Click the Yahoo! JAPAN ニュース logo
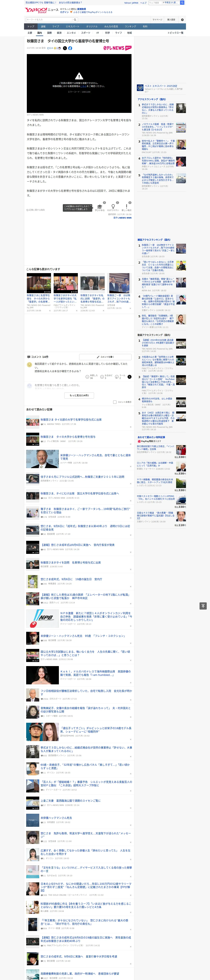The height and width of the screenshot is (980, 210). [42, 10]
